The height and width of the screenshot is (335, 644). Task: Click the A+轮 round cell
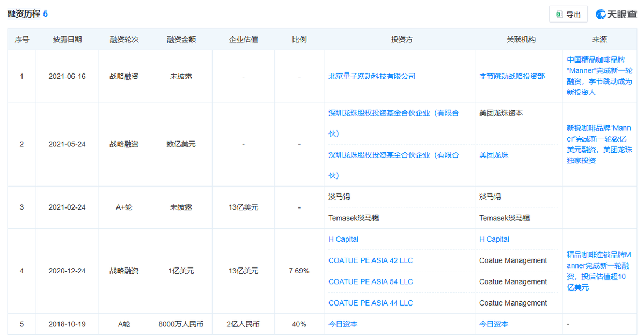click(124, 207)
